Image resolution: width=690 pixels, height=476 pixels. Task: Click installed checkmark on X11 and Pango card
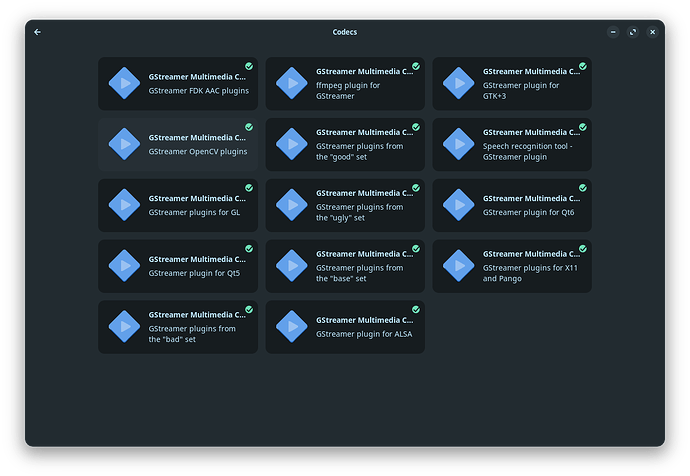(583, 249)
